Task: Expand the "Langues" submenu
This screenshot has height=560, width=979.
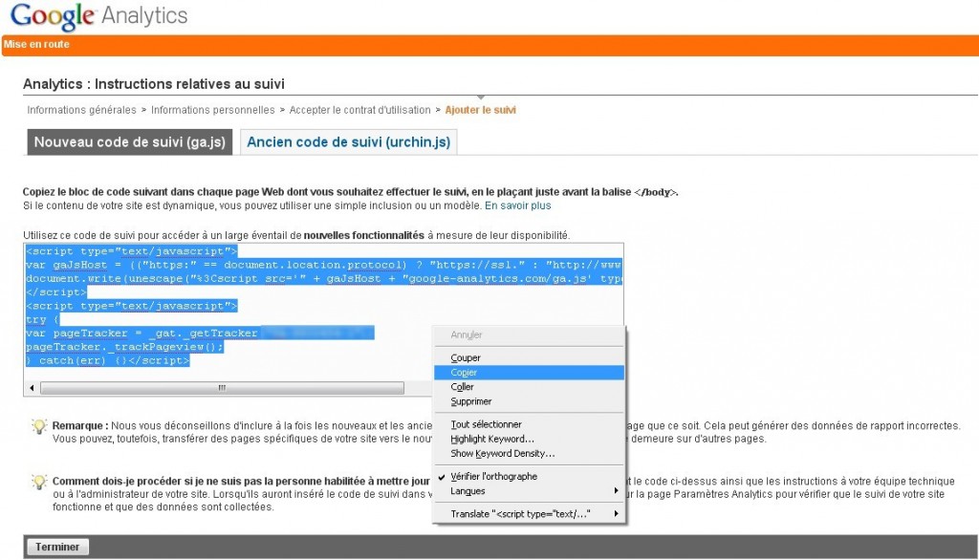Action: click(466, 491)
